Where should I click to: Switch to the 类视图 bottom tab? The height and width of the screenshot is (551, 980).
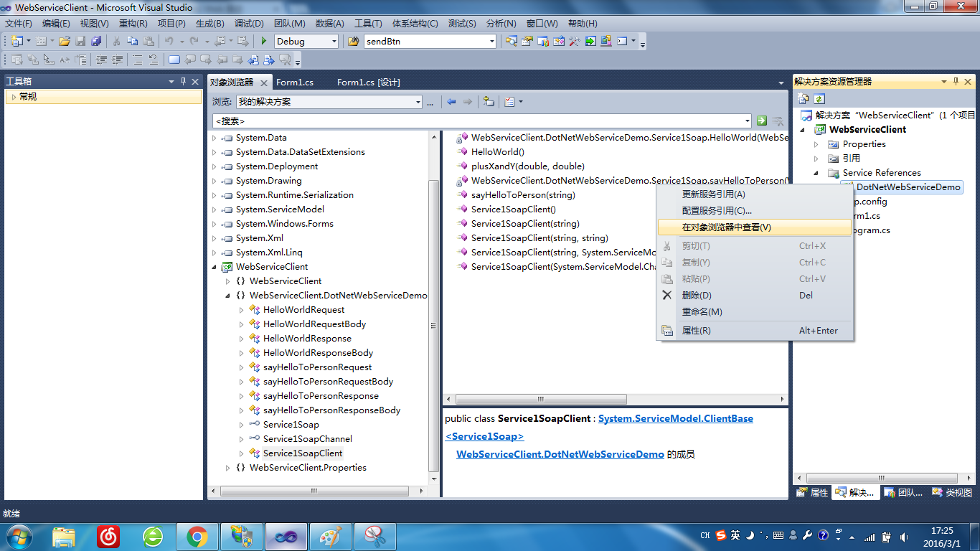pos(952,493)
